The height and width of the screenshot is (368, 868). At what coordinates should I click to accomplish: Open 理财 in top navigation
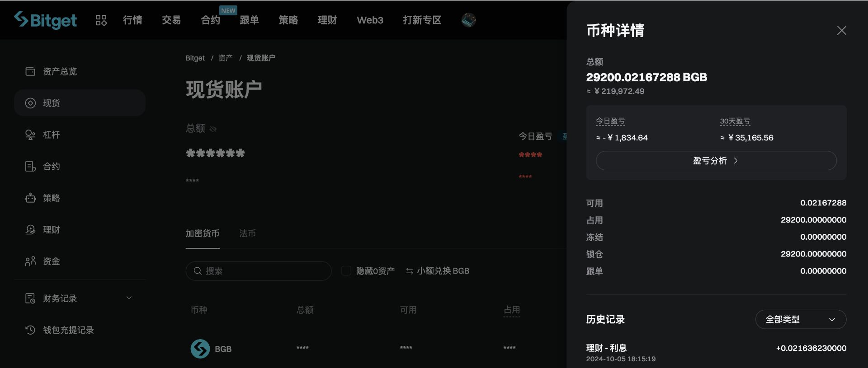(x=327, y=20)
